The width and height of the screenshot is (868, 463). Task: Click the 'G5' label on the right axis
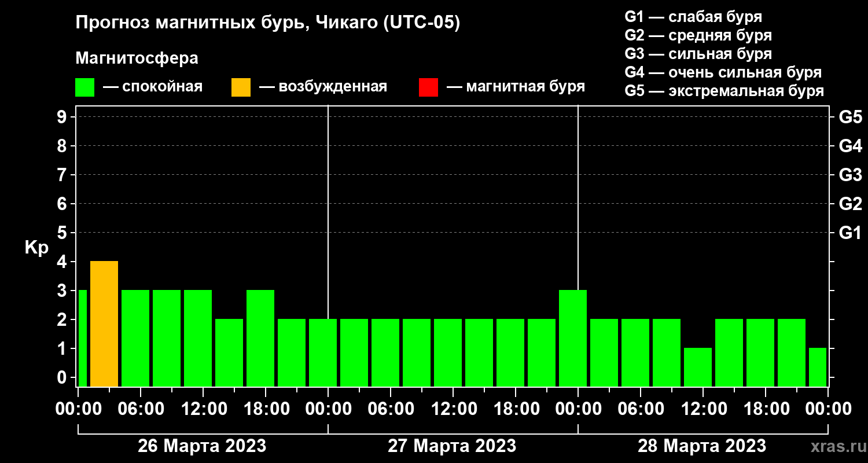tap(851, 117)
